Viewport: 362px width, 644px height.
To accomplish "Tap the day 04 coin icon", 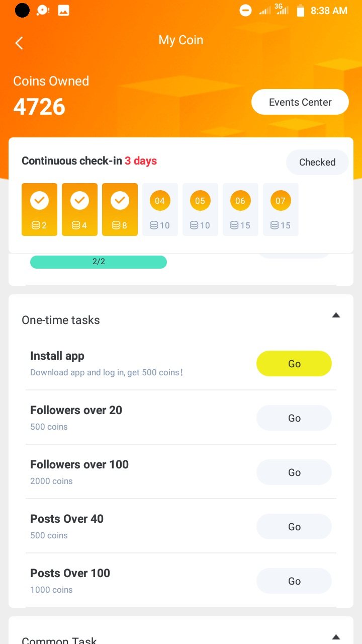I will coord(160,201).
